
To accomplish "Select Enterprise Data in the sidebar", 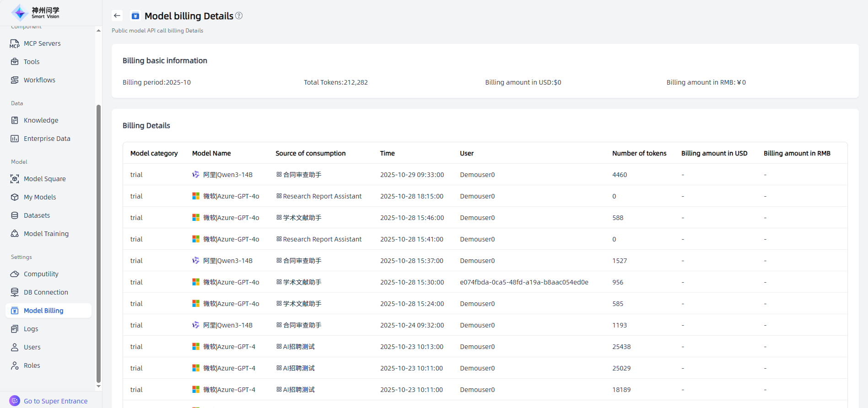I will click(47, 139).
